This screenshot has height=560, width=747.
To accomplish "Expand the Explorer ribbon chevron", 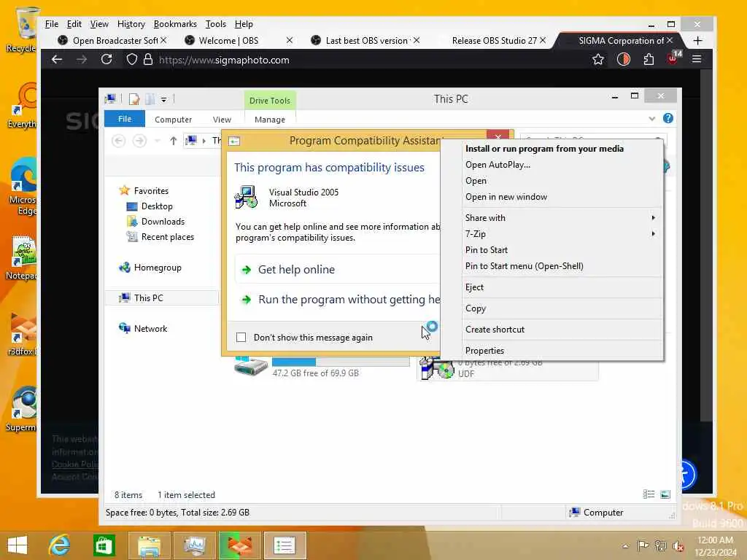I will (651, 119).
